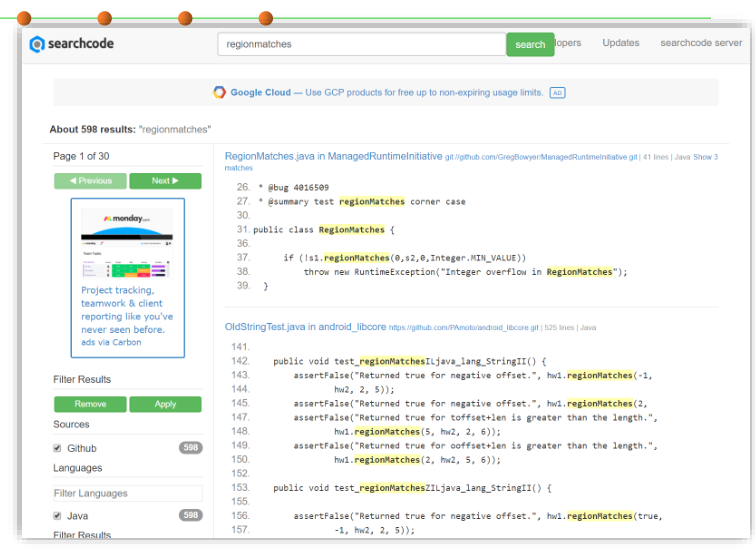Click the AD badge in the banner
This screenshot has width=755, height=551.
[558, 93]
